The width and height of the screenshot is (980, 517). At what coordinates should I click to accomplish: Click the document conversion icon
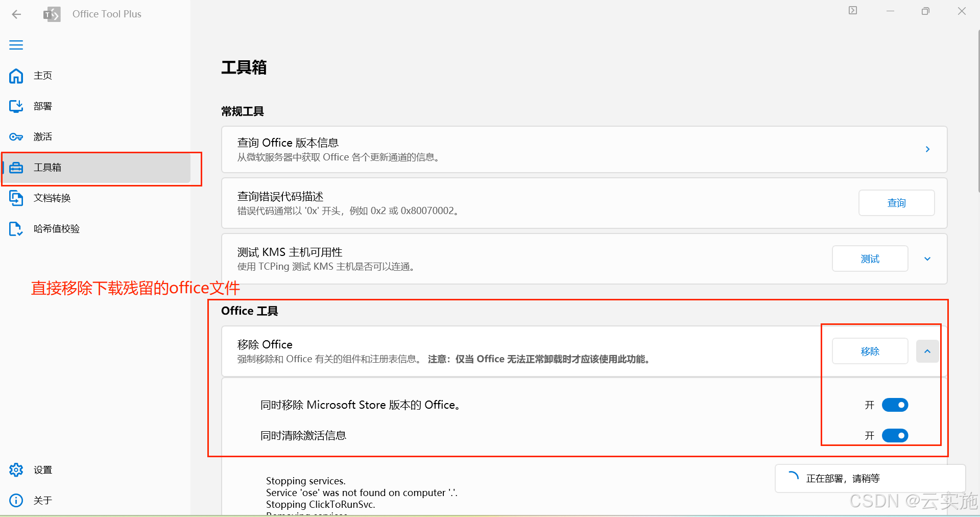16,198
